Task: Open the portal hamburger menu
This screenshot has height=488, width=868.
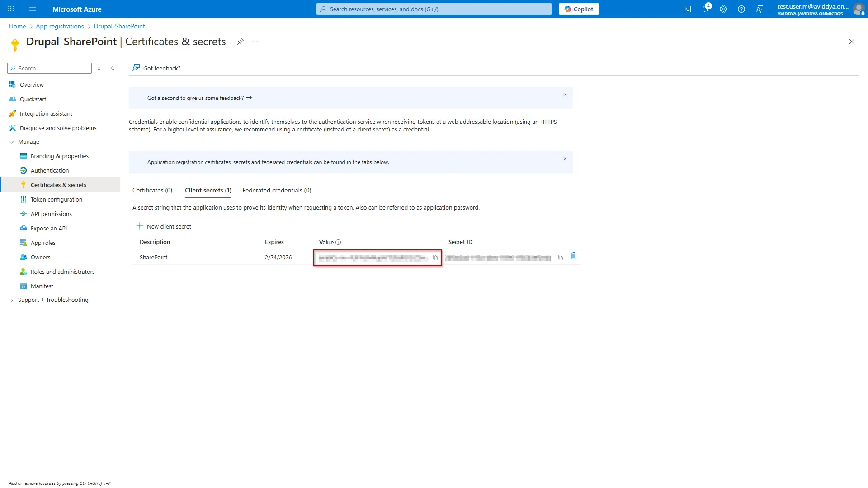Action: tap(33, 9)
